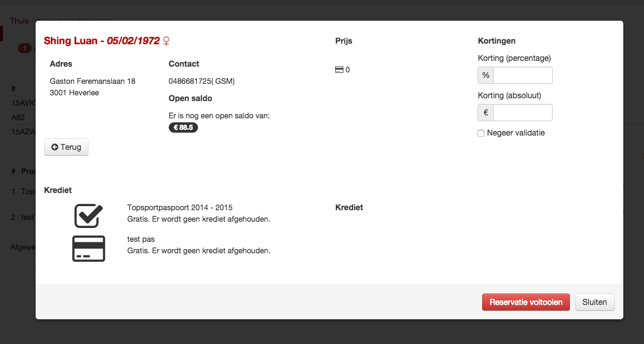Close the dialog with the Sluiten button
This screenshot has width=644, height=344.
click(x=594, y=302)
